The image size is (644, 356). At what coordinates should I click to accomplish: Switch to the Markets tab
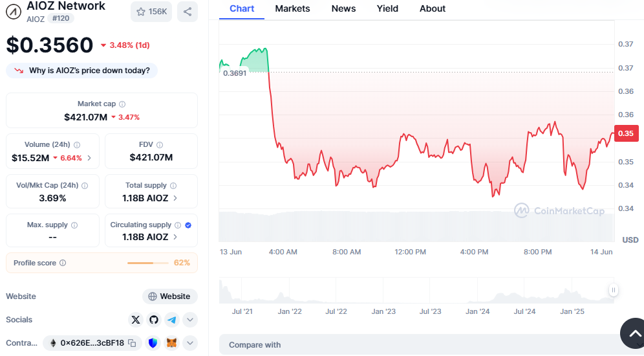[x=292, y=8]
